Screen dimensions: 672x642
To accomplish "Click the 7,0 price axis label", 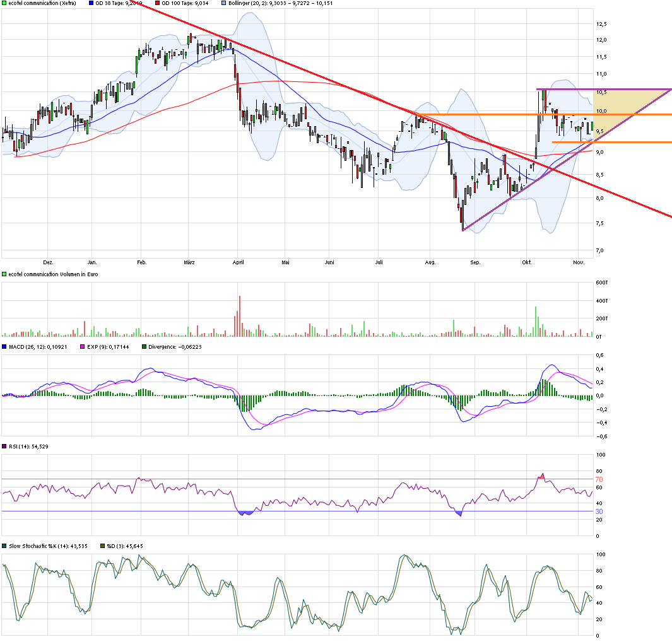I will click(600, 250).
